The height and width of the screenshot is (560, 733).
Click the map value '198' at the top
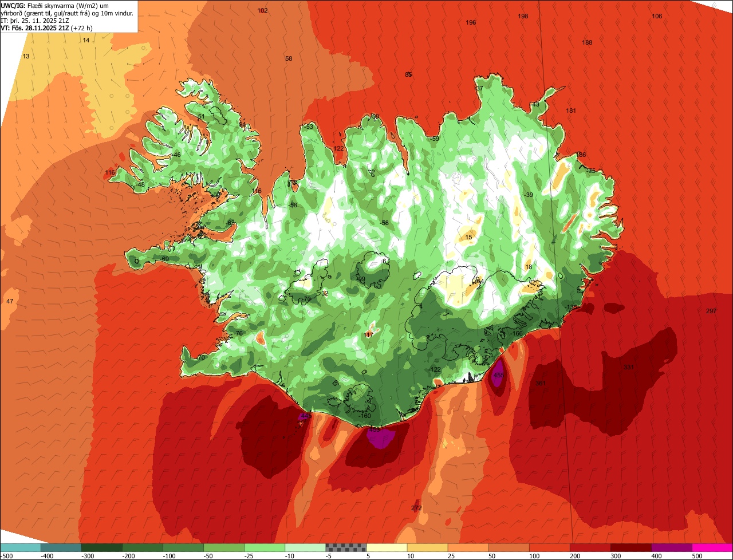point(523,16)
